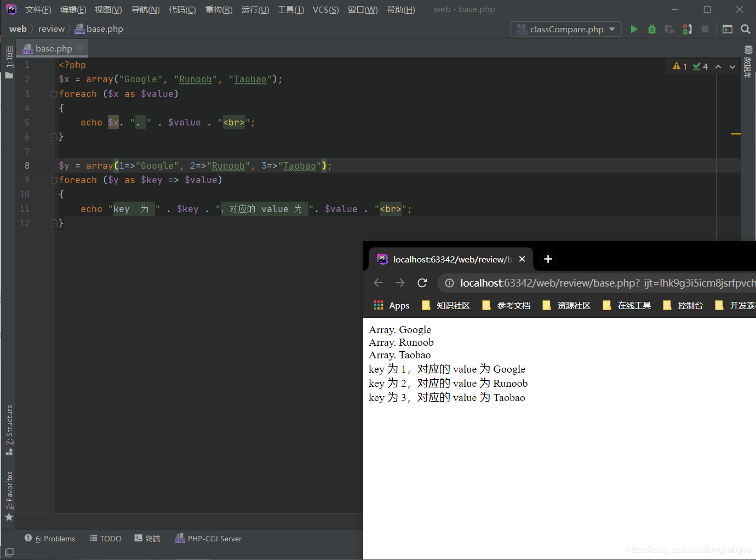The height and width of the screenshot is (560, 756).
Task: Click the grayed-out stop button in the toolbar
Action: (x=705, y=29)
